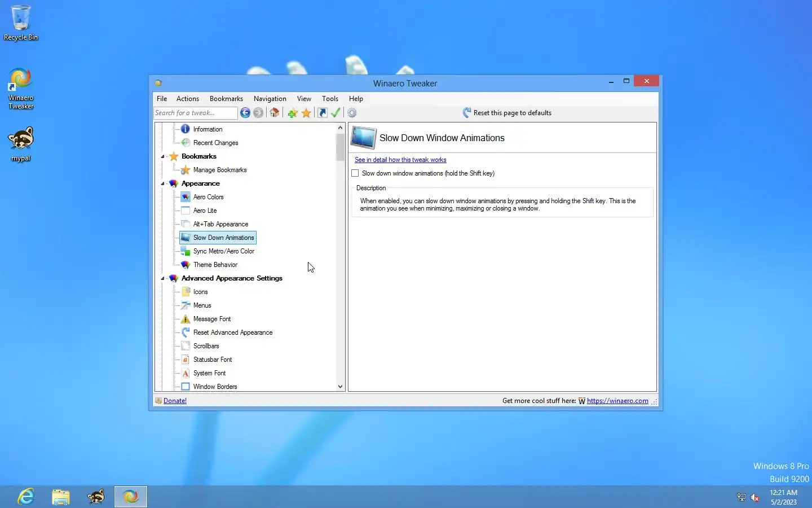Click the Aero Lite icon

tap(186, 211)
